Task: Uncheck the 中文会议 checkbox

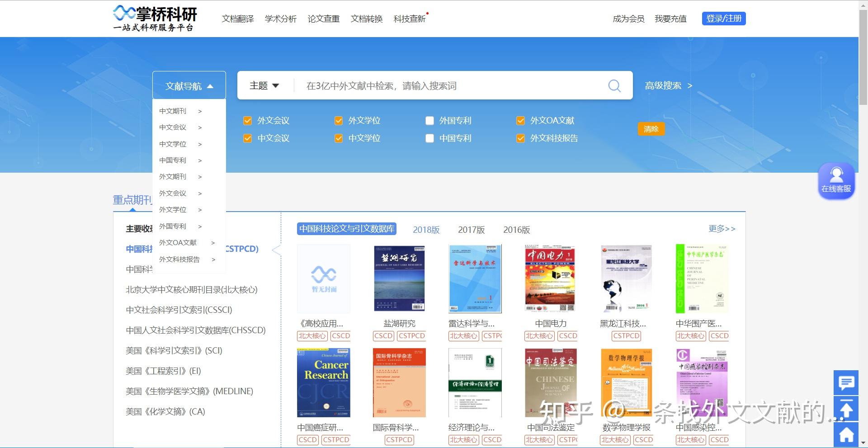Action: pyautogui.click(x=247, y=138)
